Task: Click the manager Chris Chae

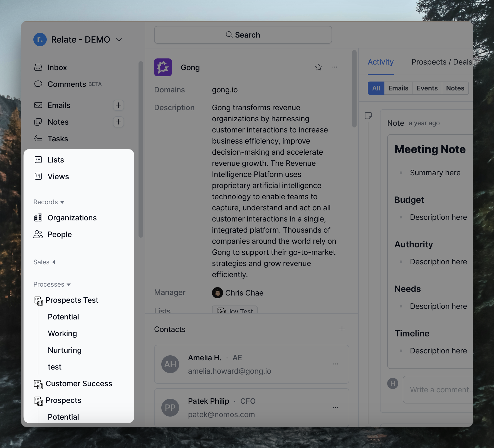Action: (238, 293)
